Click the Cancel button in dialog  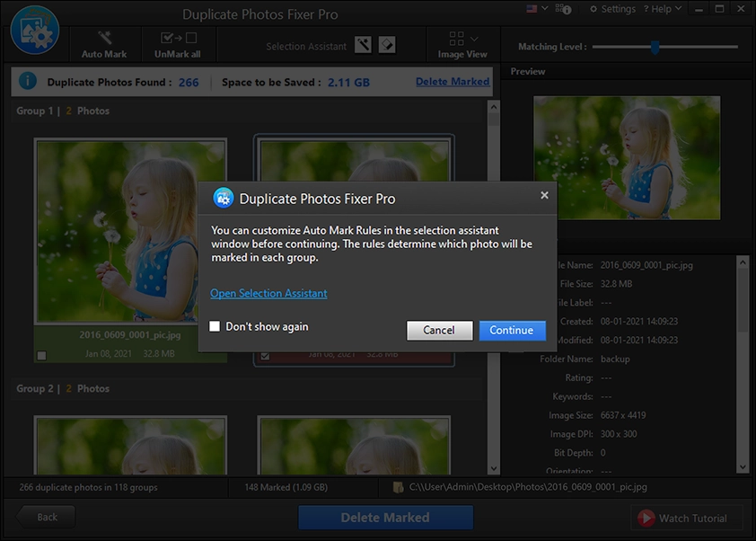coord(439,330)
